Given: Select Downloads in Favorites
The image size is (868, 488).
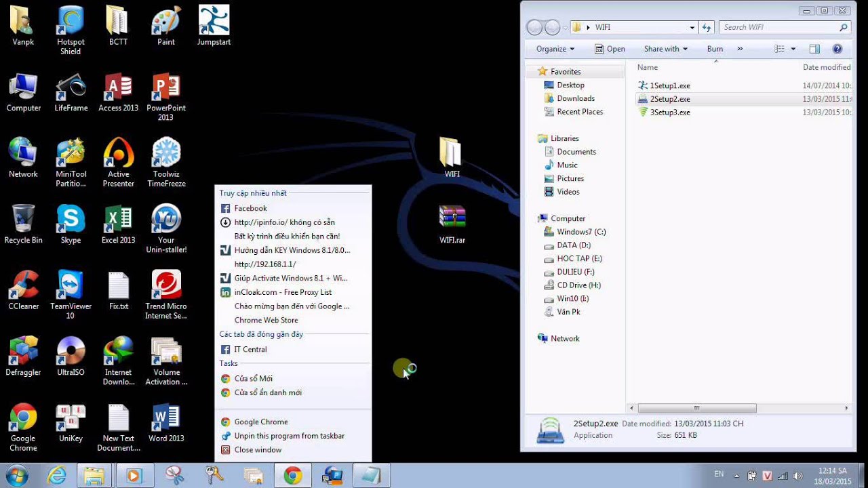Looking at the screenshot, I should pos(576,98).
